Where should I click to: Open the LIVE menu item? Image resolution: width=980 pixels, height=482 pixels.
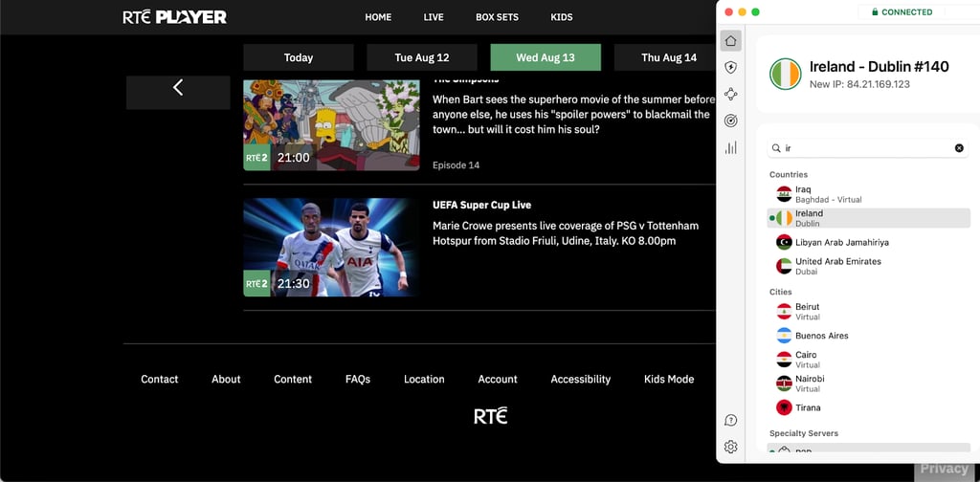(434, 17)
